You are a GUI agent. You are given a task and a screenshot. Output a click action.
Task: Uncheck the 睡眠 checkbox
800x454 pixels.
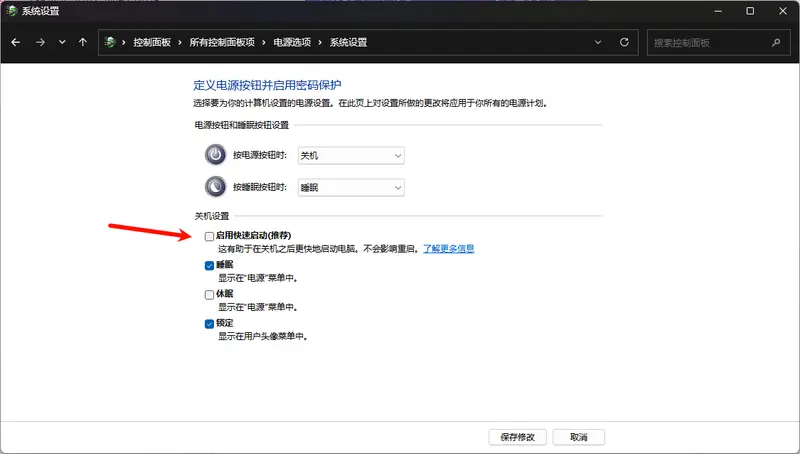tap(209, 265)
